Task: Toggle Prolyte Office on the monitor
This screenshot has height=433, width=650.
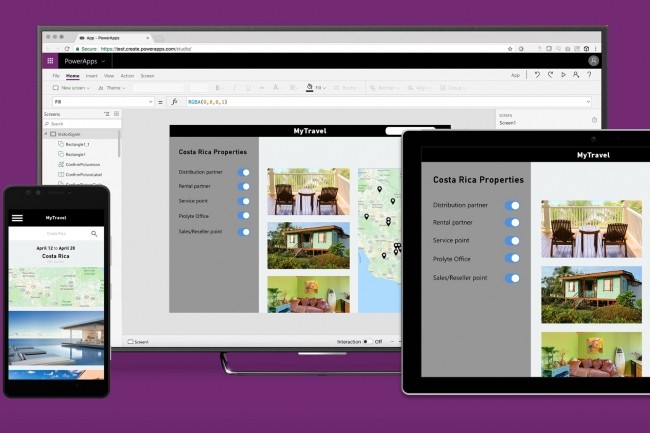Action: coord(243,215)
